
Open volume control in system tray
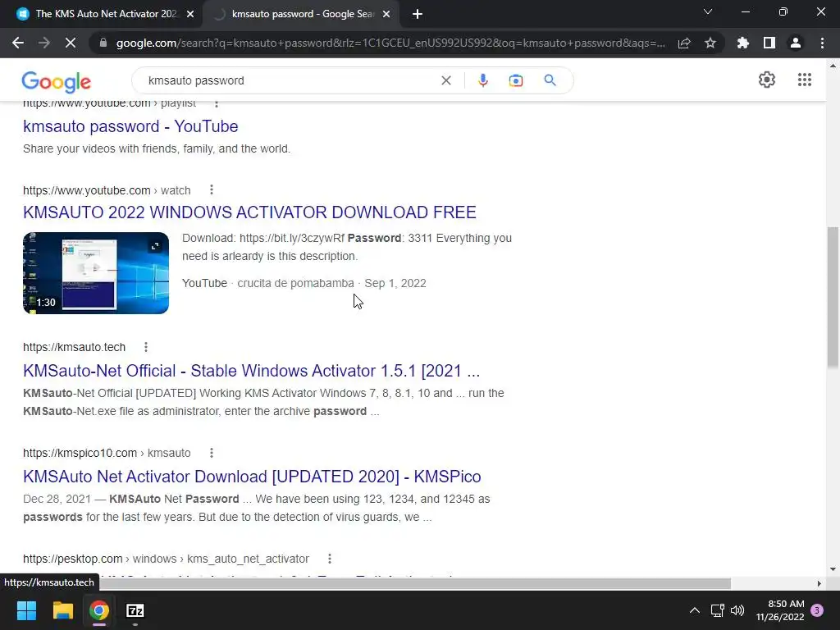737,610
